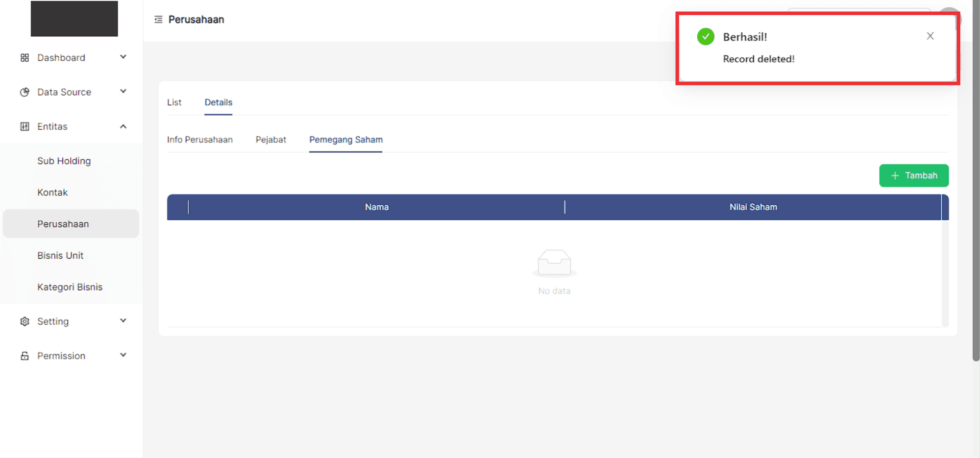Expand the Dashboard menu chevron
980x458 pixels.
123,57
